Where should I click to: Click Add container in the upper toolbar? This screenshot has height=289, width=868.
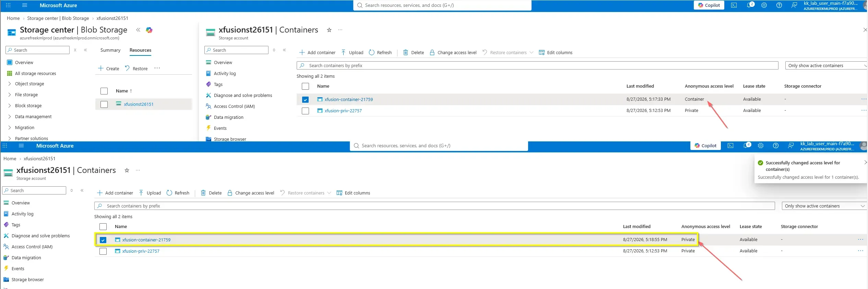[317, 52]
